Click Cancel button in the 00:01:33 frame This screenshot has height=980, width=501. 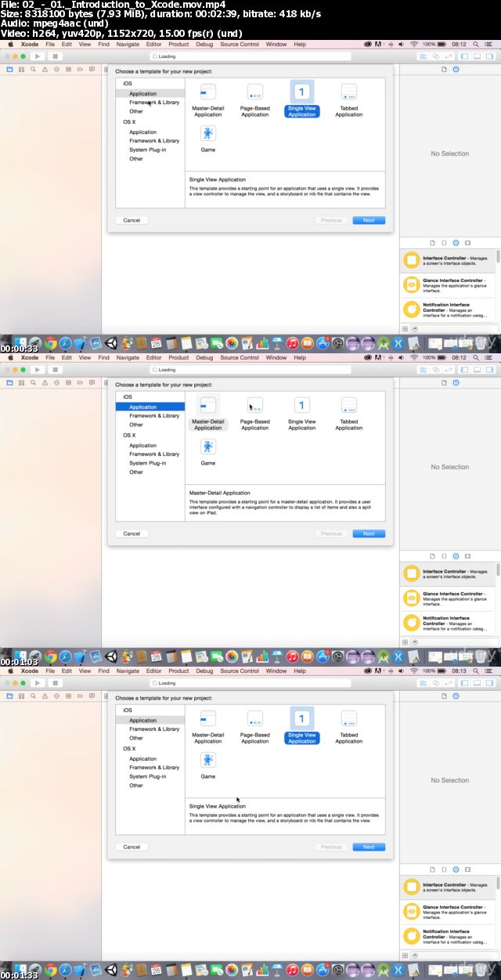(x=132, y=847)
